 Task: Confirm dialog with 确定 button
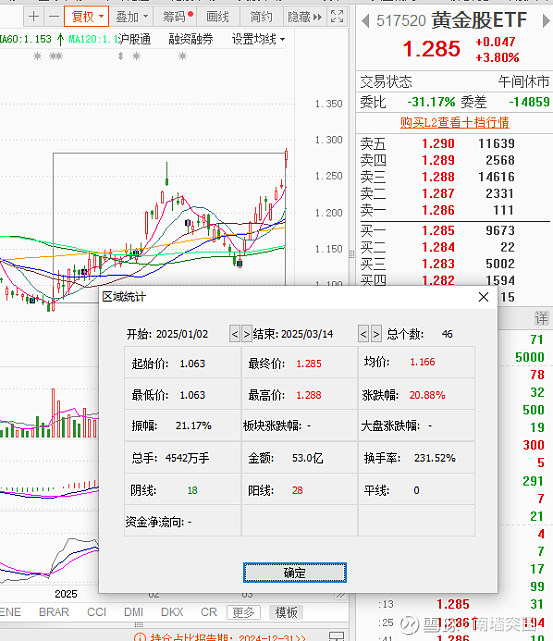tap(295, 572)
